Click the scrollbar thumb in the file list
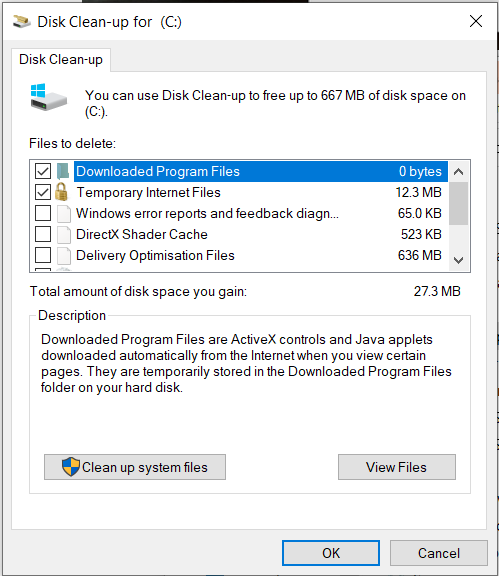The image size is (499, 576). (x=458, y=203)
